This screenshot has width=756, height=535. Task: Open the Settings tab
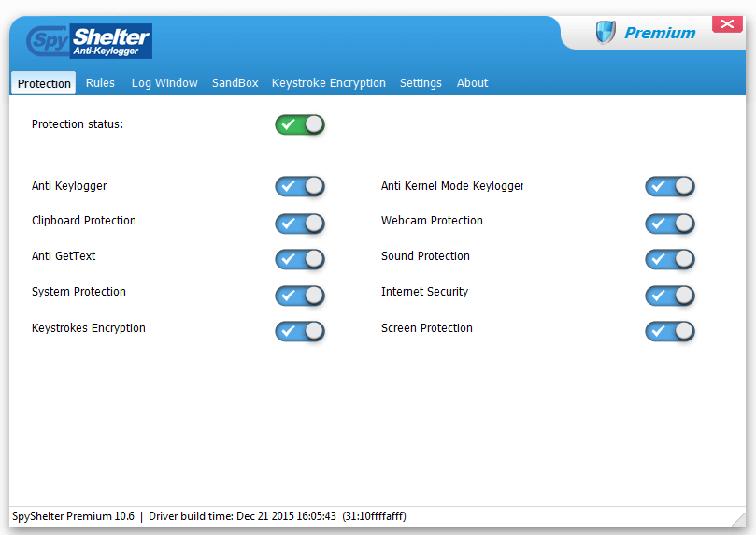coord(421,83)
